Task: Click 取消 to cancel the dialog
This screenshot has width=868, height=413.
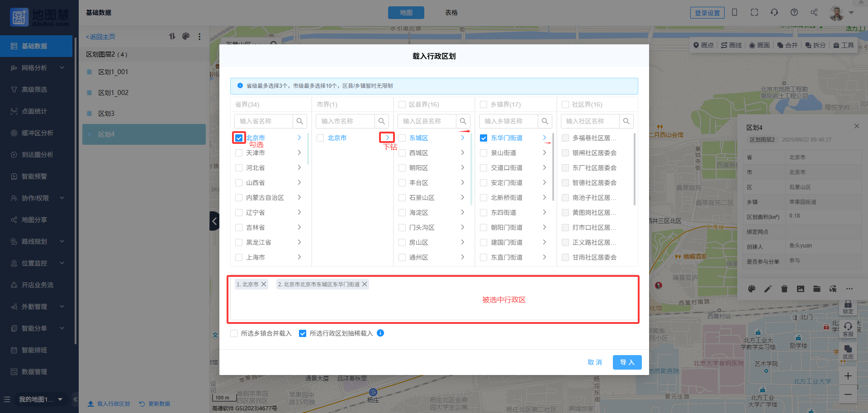Action: click(x=594, y=362)
